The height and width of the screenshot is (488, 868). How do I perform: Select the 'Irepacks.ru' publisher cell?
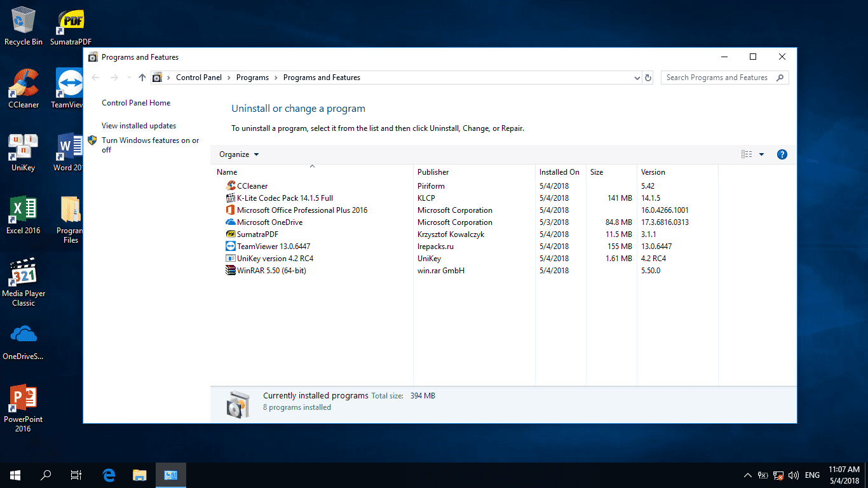pyautogui.click(x=435, y=247)
